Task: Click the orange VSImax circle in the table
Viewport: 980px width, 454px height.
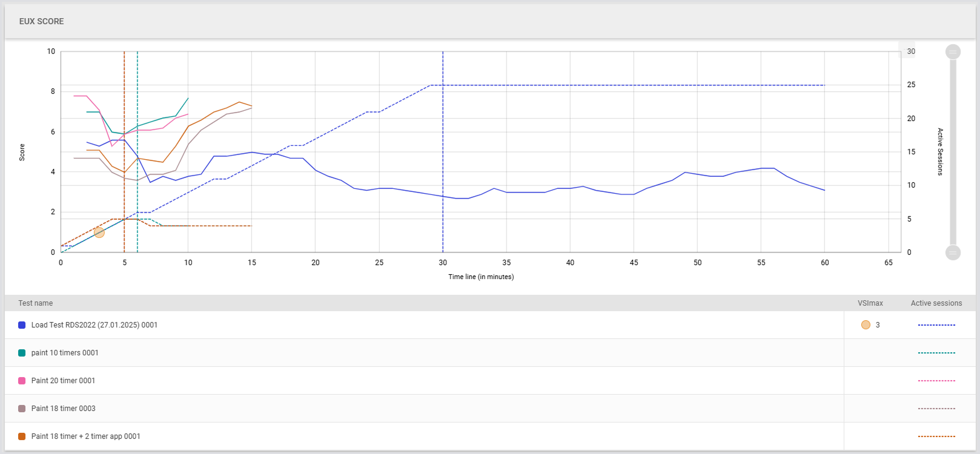Action: pyautogui.click(x=866, y=325)
